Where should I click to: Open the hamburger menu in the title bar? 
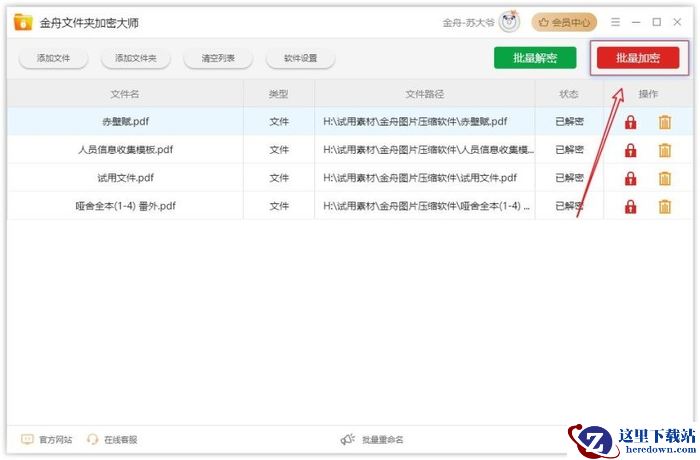615,22
